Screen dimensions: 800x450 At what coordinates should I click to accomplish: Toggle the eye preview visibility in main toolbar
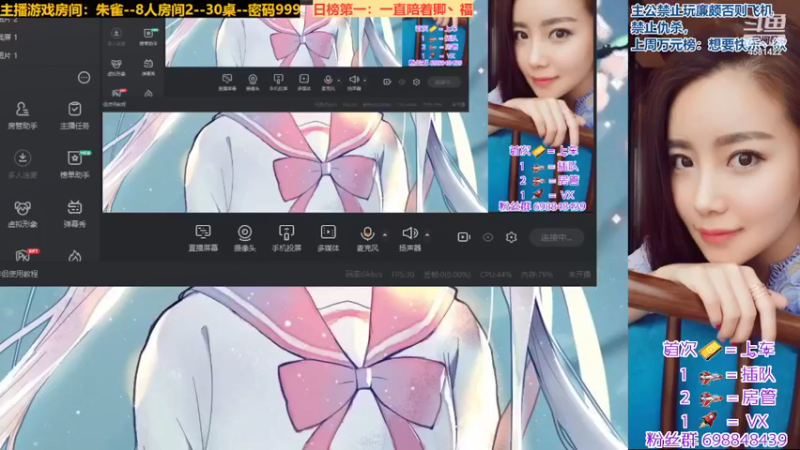point(488,237)
